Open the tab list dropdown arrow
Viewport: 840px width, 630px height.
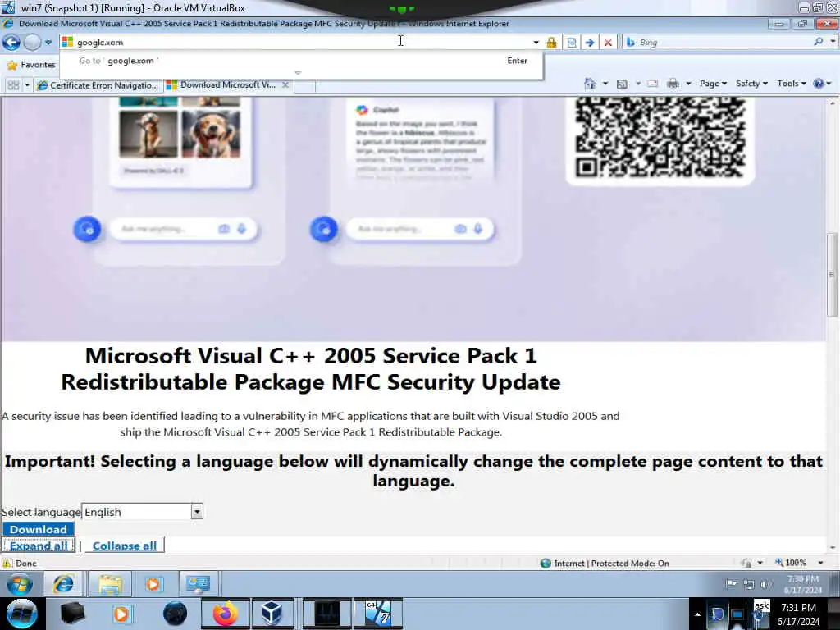tap(27, 85)
